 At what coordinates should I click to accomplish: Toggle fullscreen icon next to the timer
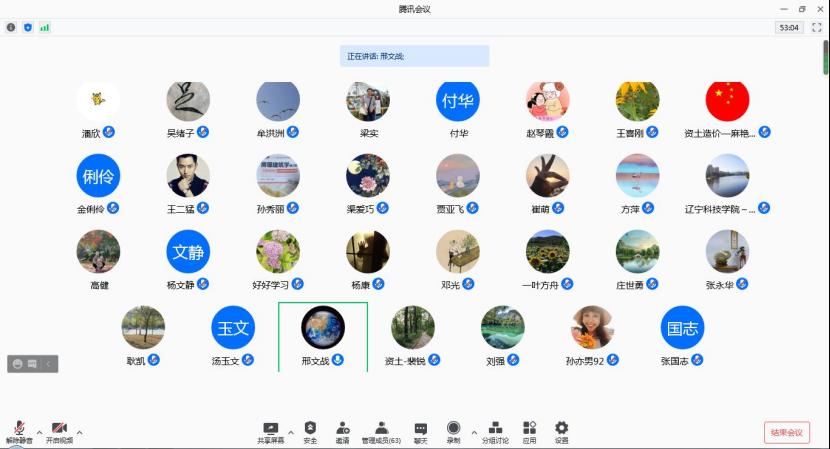[815, 27]
